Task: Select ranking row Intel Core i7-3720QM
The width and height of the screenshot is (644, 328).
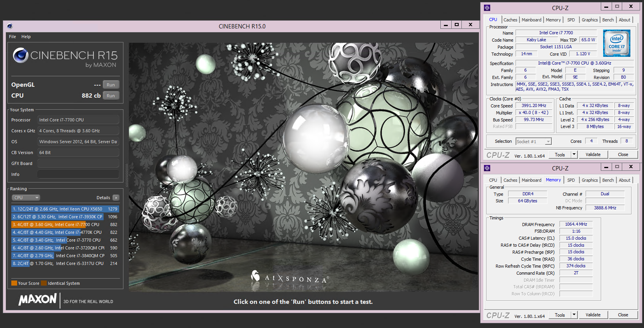Action: click(x=65, y=248)
